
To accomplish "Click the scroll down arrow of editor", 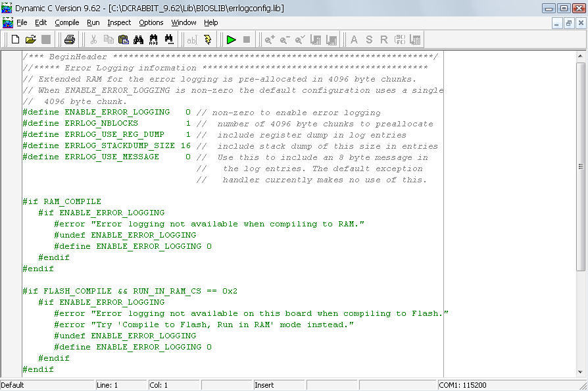I will 581,371.
